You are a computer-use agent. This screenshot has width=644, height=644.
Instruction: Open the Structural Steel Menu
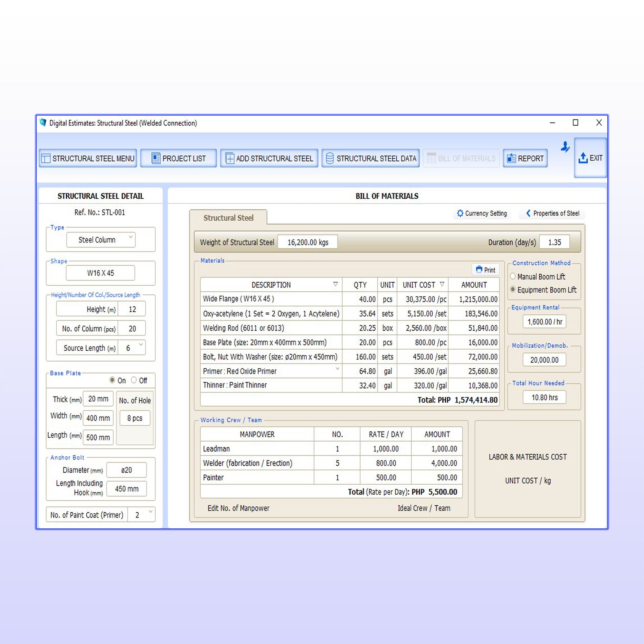coord(88,159)
